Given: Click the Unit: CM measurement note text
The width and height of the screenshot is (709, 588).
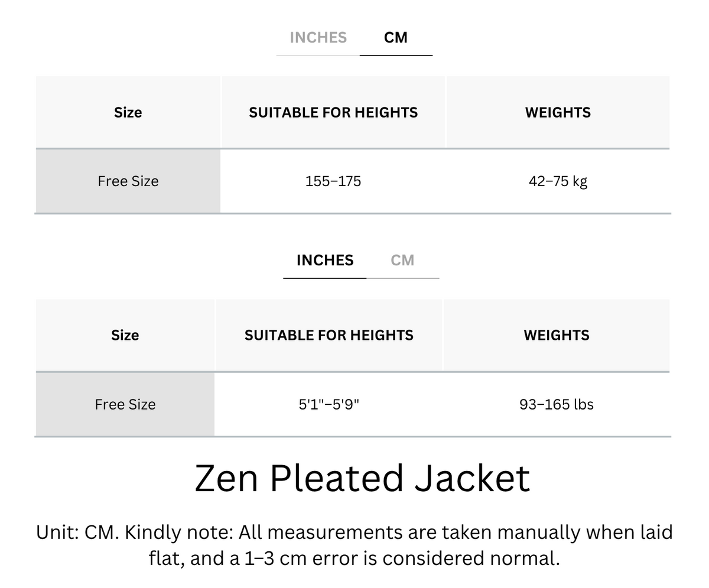Looking at the screenshot, I should [x=354, y=545].
